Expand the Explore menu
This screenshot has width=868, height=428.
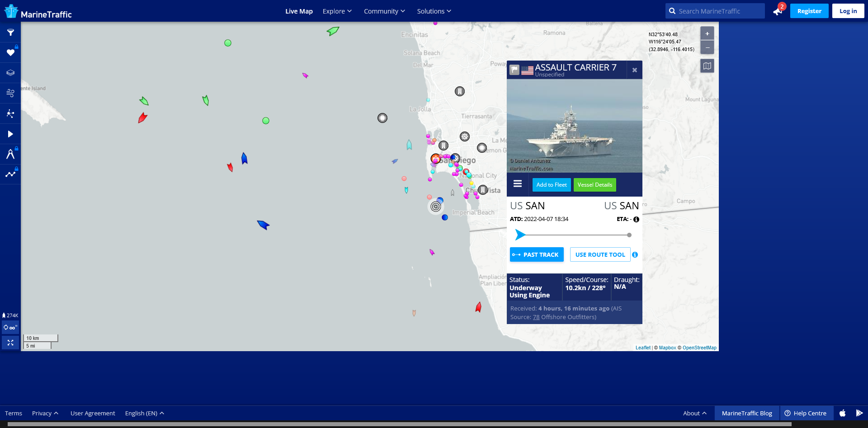(337, 11)
